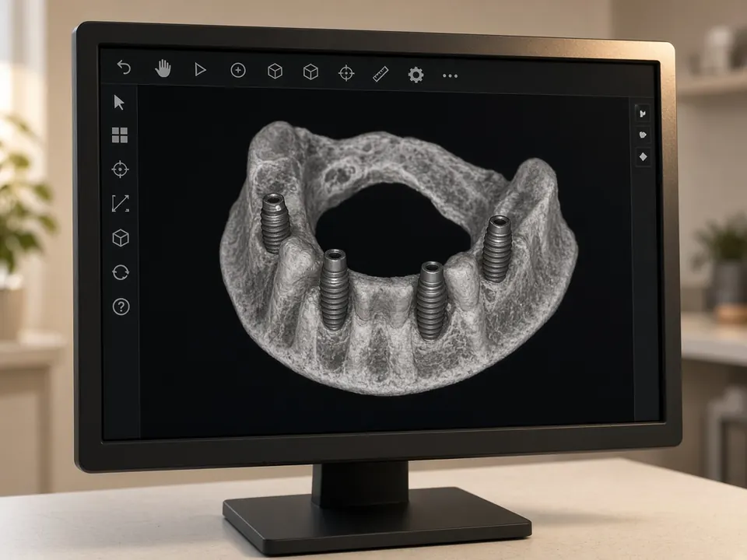This screenshot has height=560, width=747.
Task: Switch to the four-square grid layout view
Action: [x=120, y=135]
